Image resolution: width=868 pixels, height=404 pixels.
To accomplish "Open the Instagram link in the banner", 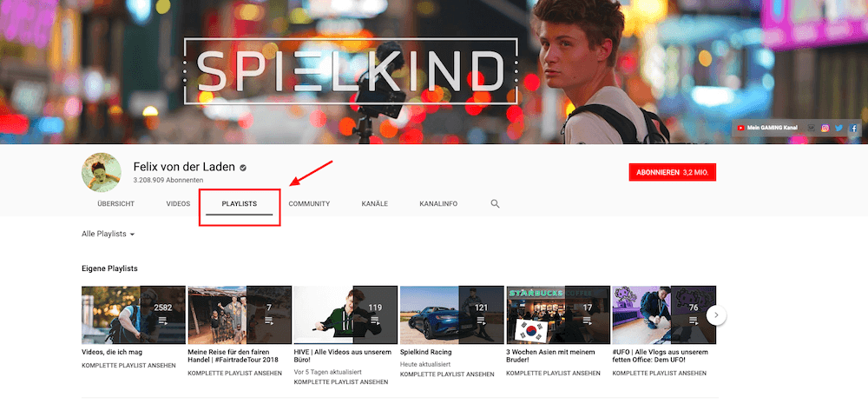I will click(x=825, y=128).
